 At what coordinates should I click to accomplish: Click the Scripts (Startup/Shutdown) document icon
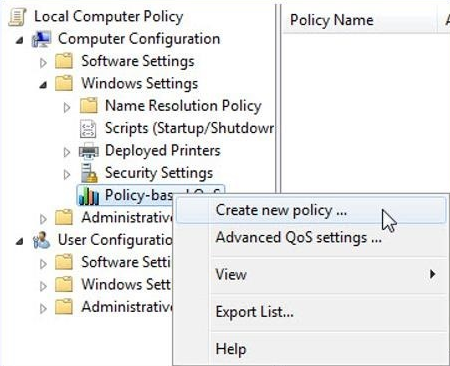(88, 129)
